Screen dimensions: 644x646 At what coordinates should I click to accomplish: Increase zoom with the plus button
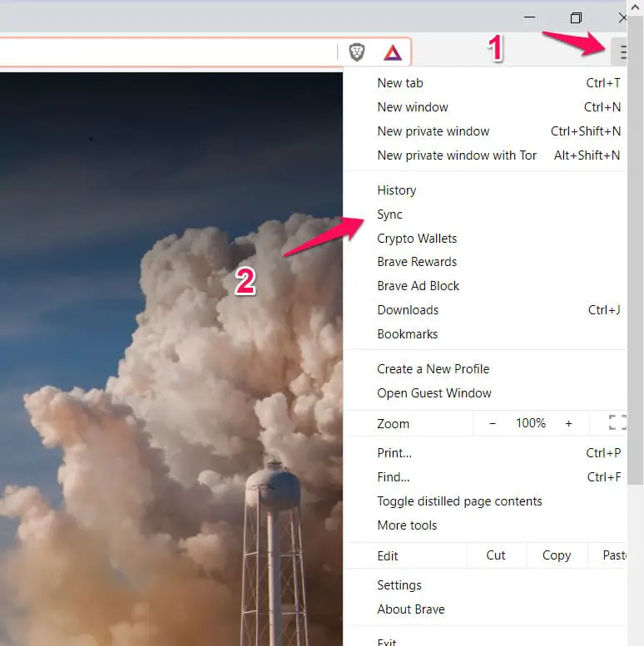tap(568, 423)
